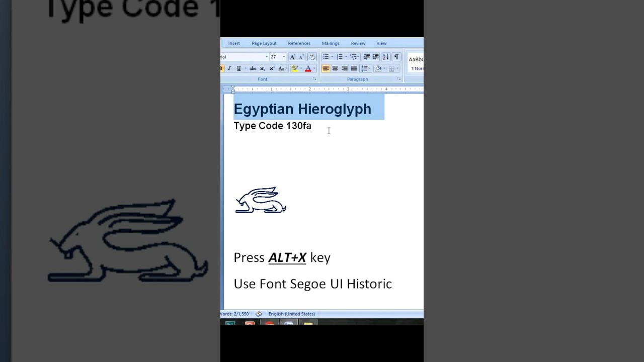Screen dimensions: 644x362
Task: Justify the text
Action: pos(354,68)
